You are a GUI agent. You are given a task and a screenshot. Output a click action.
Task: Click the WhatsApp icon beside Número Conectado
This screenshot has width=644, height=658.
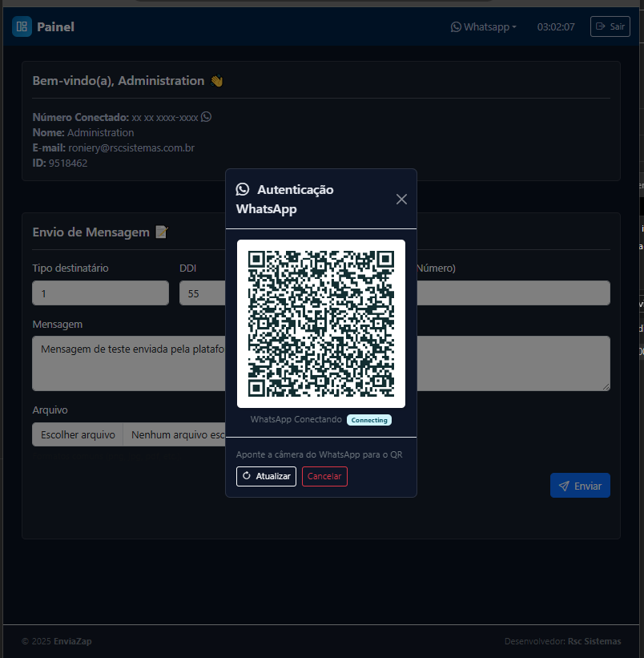[x=207, y=117]
